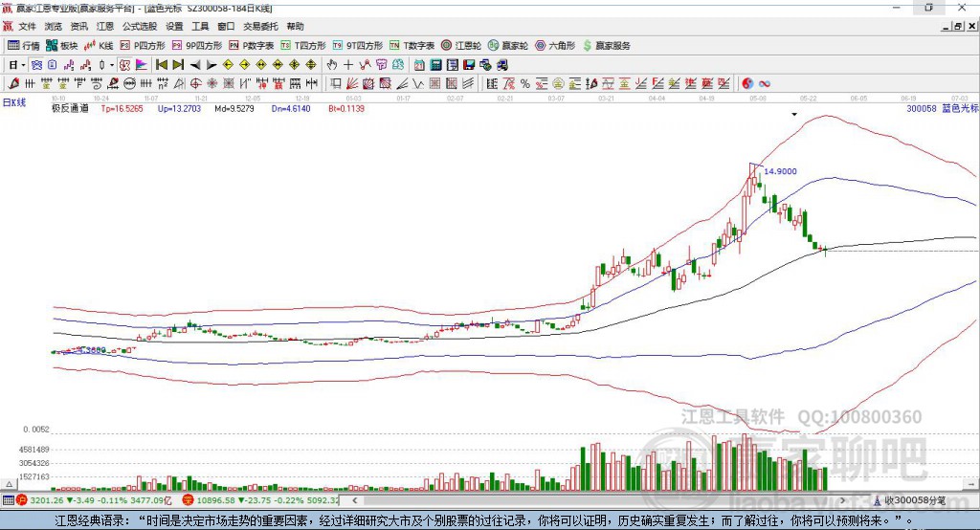Viewport: 980px width, 530px height.
Task: Open the 浏览 menu
Action: click(54, 26)
